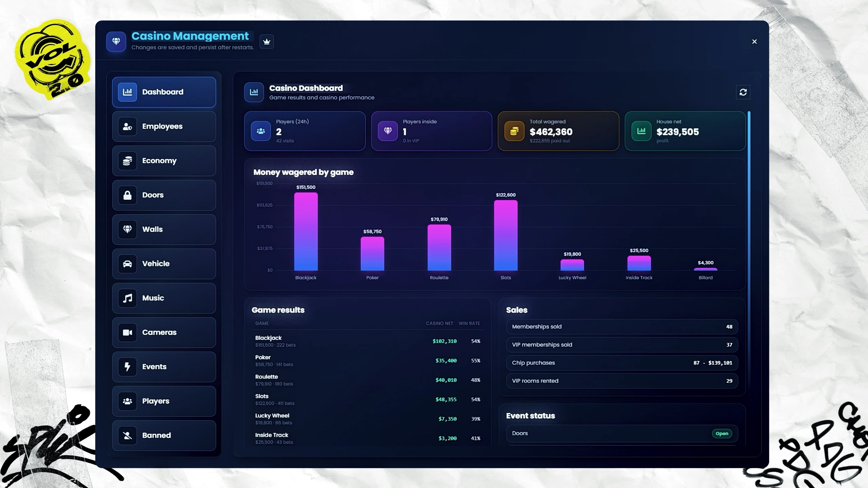Image resolution: width=868 pixels, height=488 pixels.
Task: Click the Blackjack row in Game results
Action: (368, 341)
